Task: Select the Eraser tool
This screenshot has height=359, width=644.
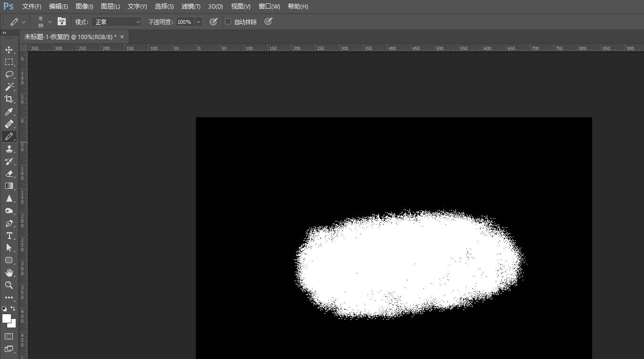Action: [x=9, y=174]
